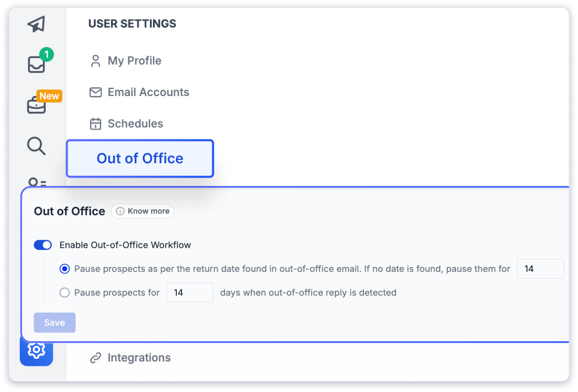Click the My Profile person icon
The width and height of the screenshot is (578, 392).
click(x=96, y=61)
